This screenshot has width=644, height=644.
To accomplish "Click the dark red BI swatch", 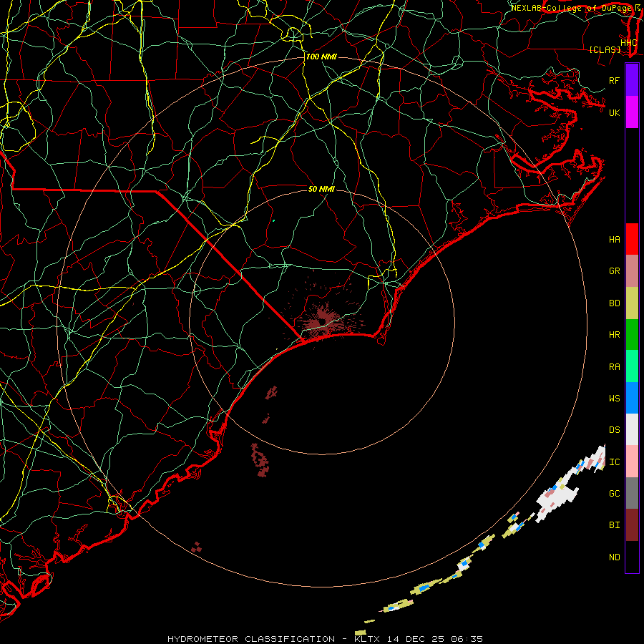I will (x=632, y=525).
